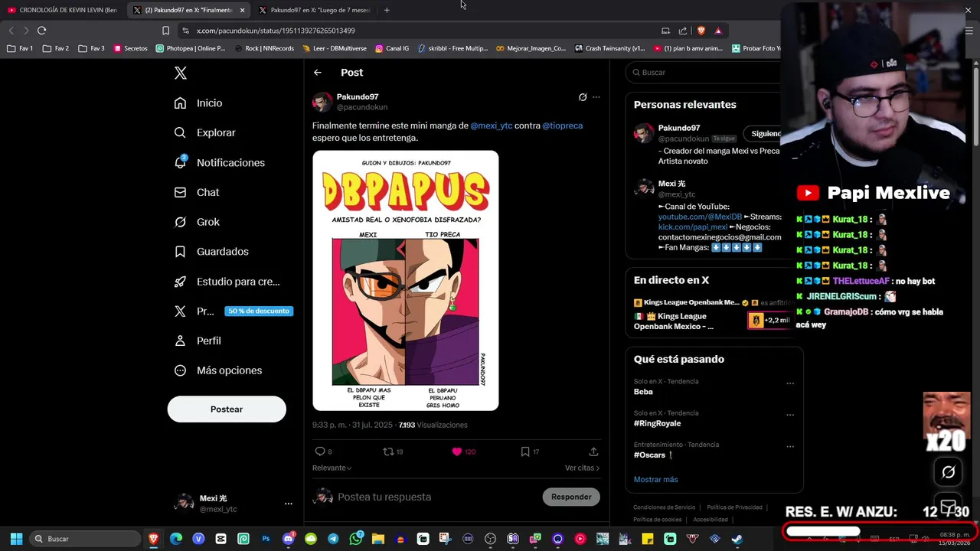
Task: Open Más opciones in the sidebar
Action: [x=217, y=370]
